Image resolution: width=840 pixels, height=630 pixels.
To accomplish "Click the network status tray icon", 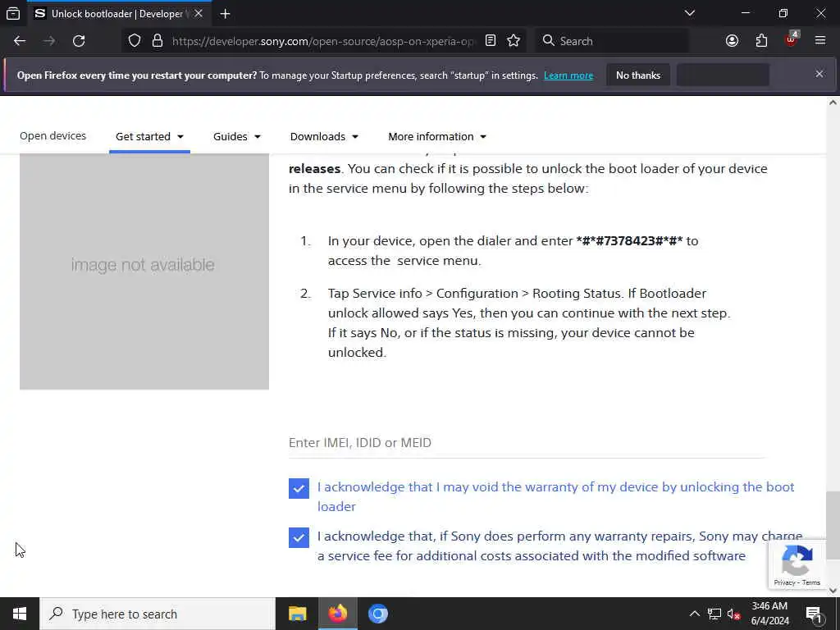I will [714, 614].
